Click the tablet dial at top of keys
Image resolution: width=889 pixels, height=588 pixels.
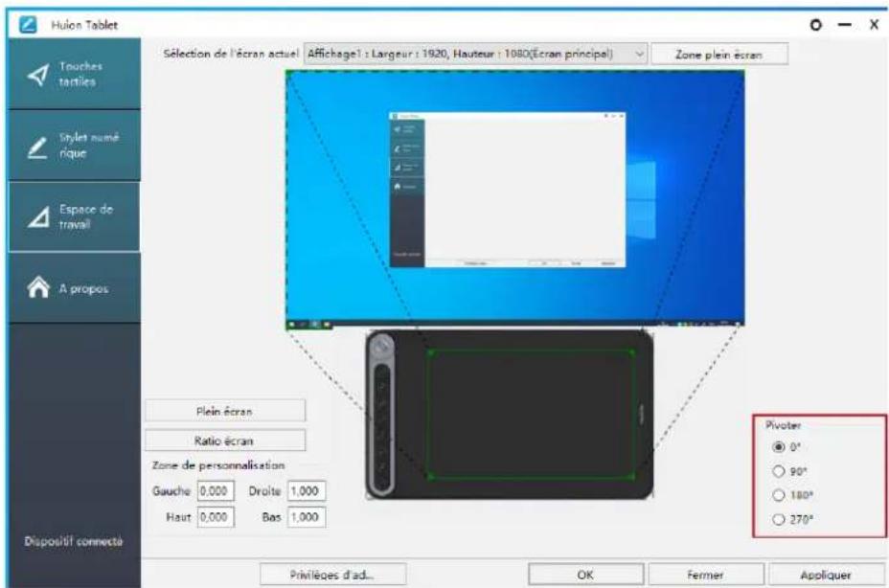click(382, 346)
